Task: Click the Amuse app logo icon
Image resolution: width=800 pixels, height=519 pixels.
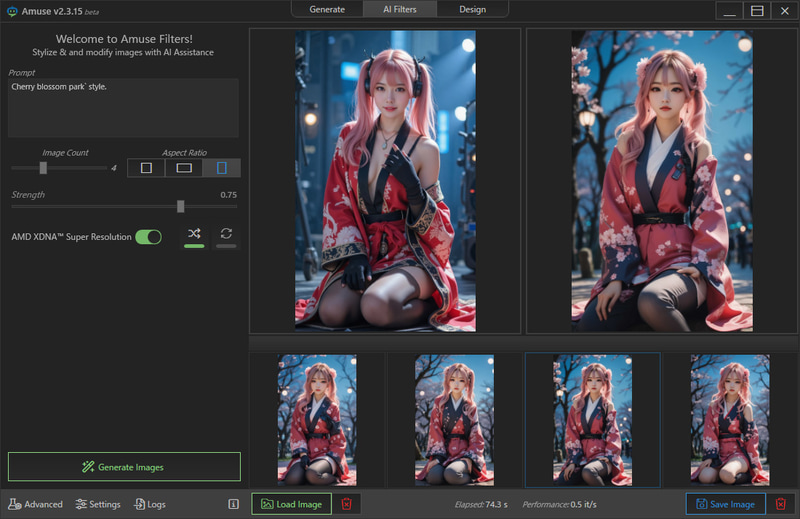Action: point(12,11)
